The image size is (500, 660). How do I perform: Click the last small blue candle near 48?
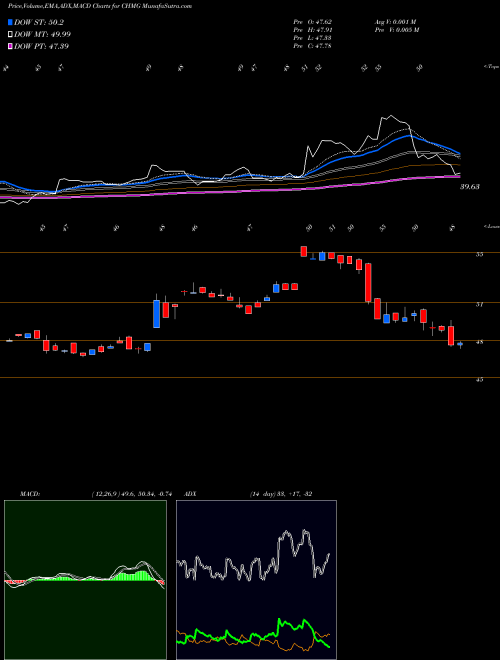[x=460, y=344]
